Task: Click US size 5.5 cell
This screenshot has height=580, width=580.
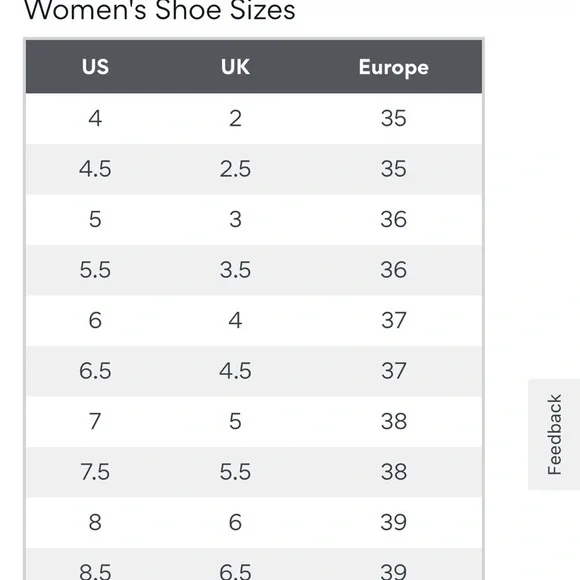Action: coord(95,270)
